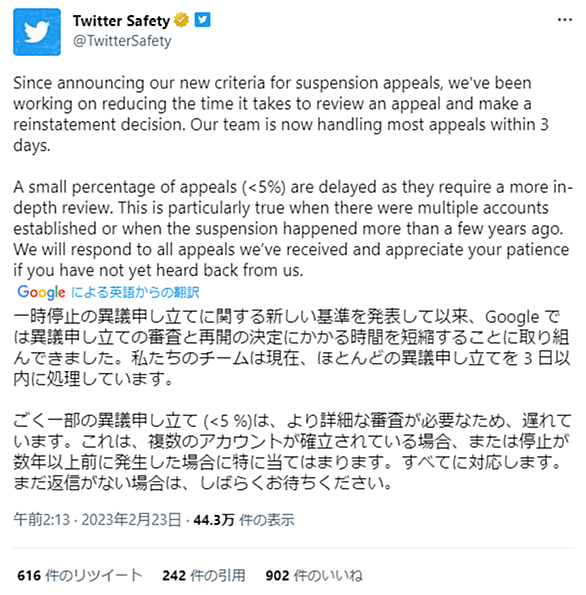
Task: Click the による英語からの翻訳 translation link
Action: [135, 292]
